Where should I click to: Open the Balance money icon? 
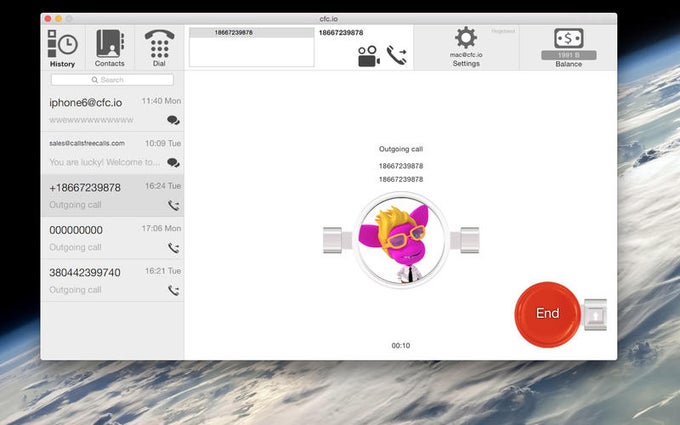pyautogui.click(x=569, y=38)
